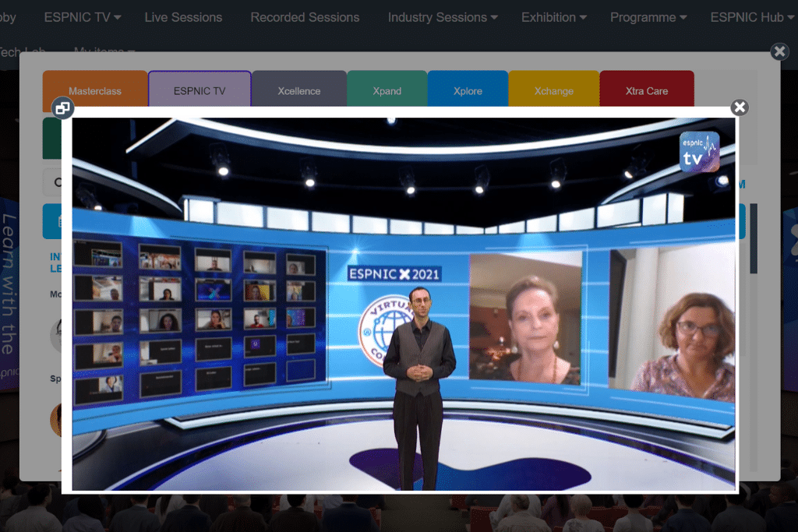Click the video stream area
Screen dimensions: 798x532
click(404, 304)
